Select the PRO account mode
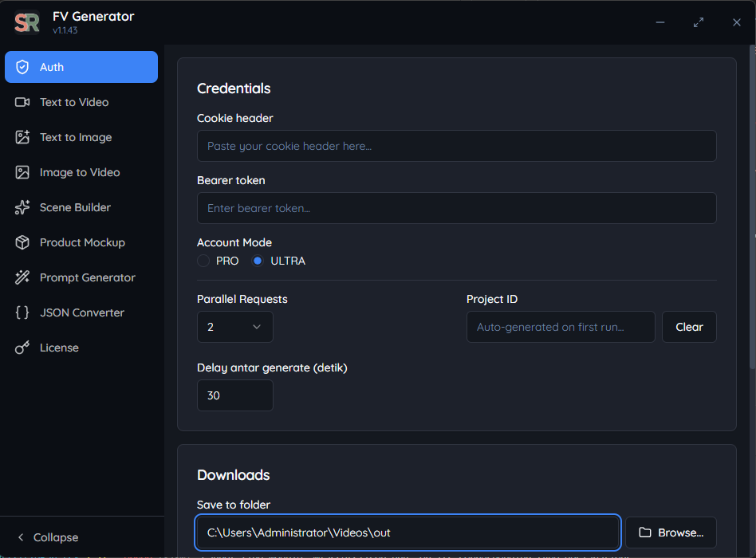Screen dimensions: 756x558 point(203,261)
